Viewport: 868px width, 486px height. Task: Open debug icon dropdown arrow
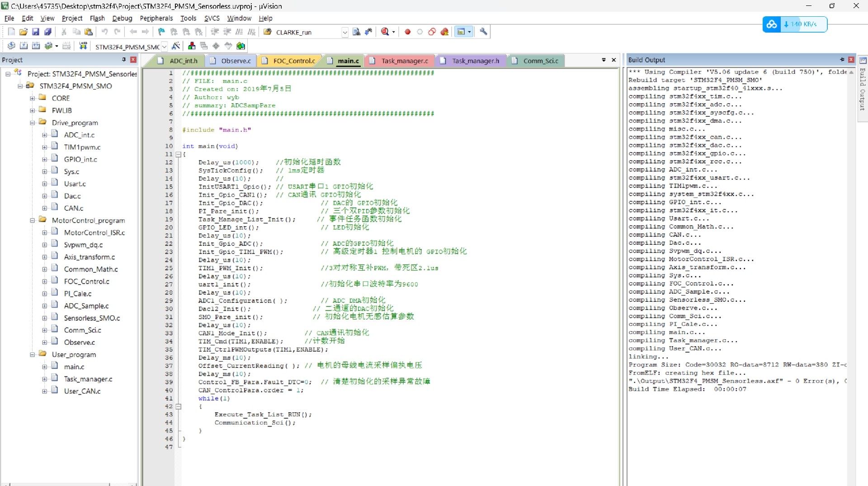coord(393,32)
